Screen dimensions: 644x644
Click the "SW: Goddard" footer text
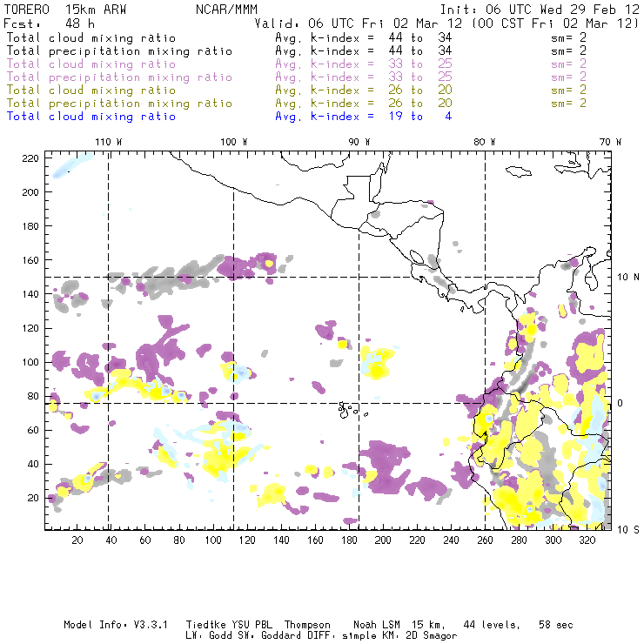pos(281,636)
